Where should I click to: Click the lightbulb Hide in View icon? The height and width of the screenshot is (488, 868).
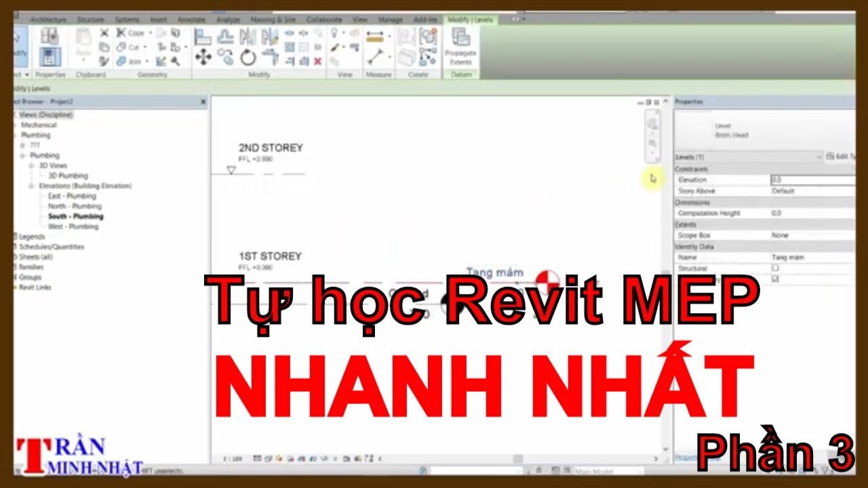[335, 33]
